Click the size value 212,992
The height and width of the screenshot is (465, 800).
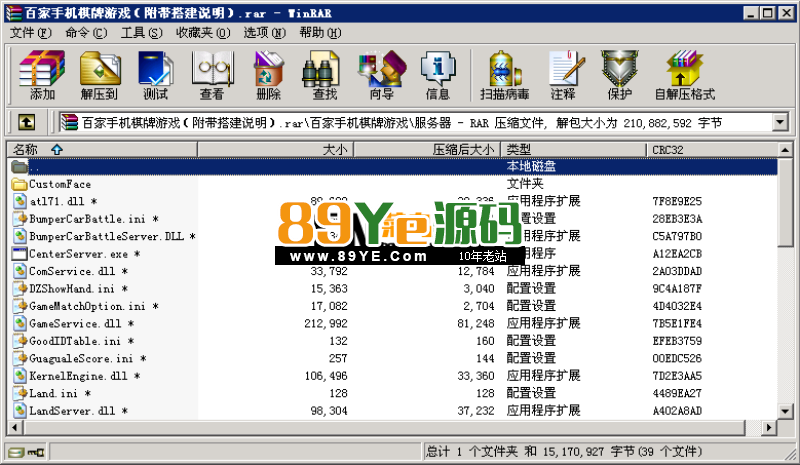pyautogui.click(x=326, y=324)
